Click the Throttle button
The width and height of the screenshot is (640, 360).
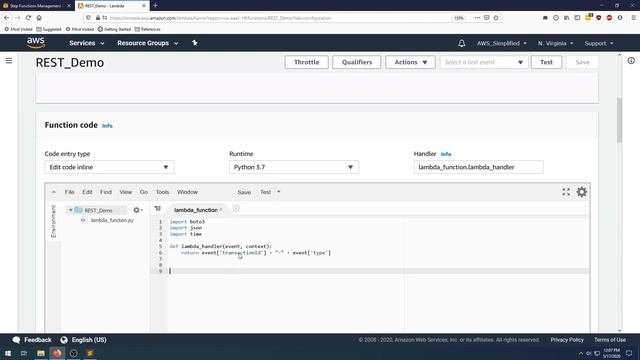tap(307, 62)
